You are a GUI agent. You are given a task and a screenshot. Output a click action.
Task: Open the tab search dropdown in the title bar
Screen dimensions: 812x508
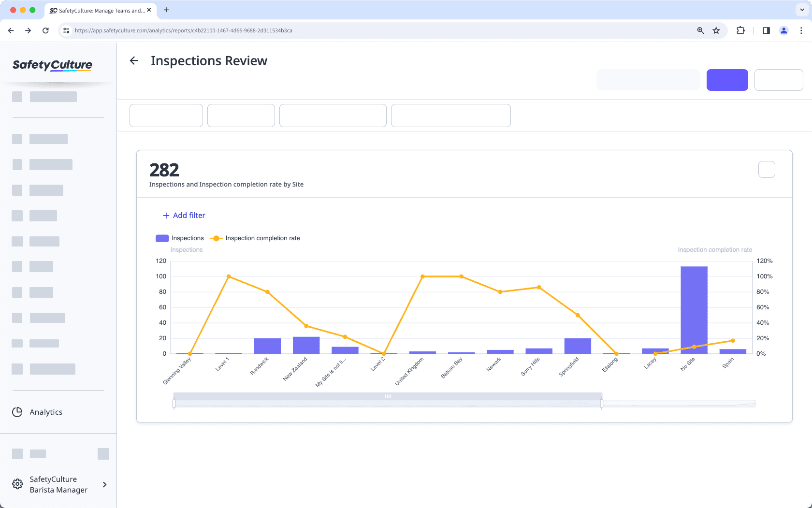point(801,10)
